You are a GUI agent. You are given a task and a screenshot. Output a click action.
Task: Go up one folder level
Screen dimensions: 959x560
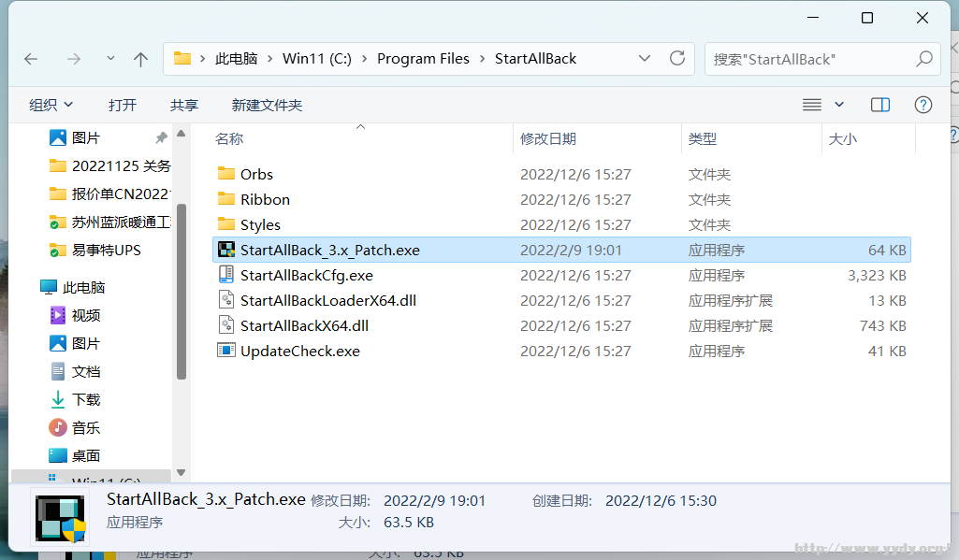point(140,59)
